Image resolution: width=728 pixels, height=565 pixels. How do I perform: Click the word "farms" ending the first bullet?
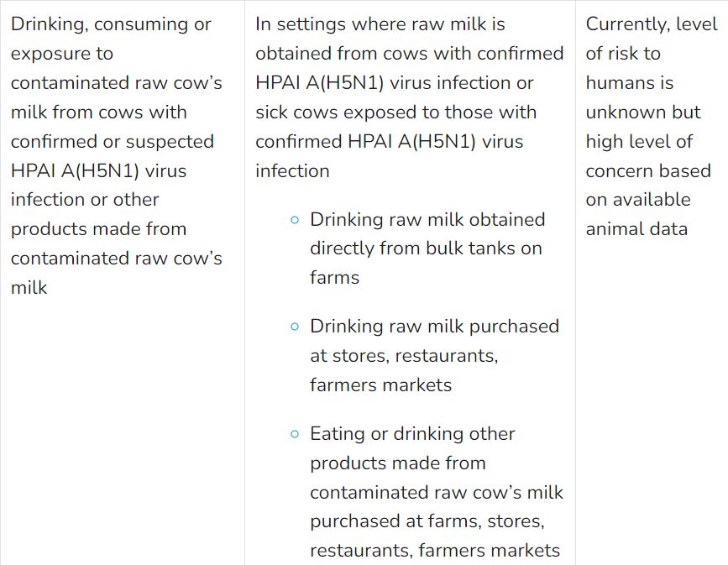334,278
